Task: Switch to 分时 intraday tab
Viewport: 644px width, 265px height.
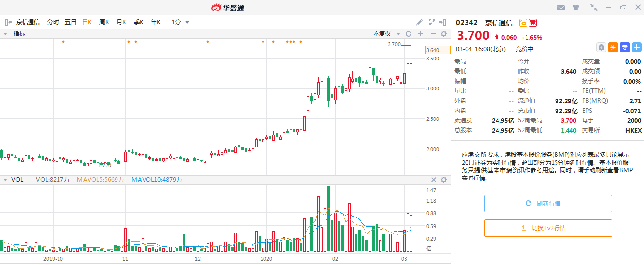Action: pyautogui.click(x=53, y=22)
